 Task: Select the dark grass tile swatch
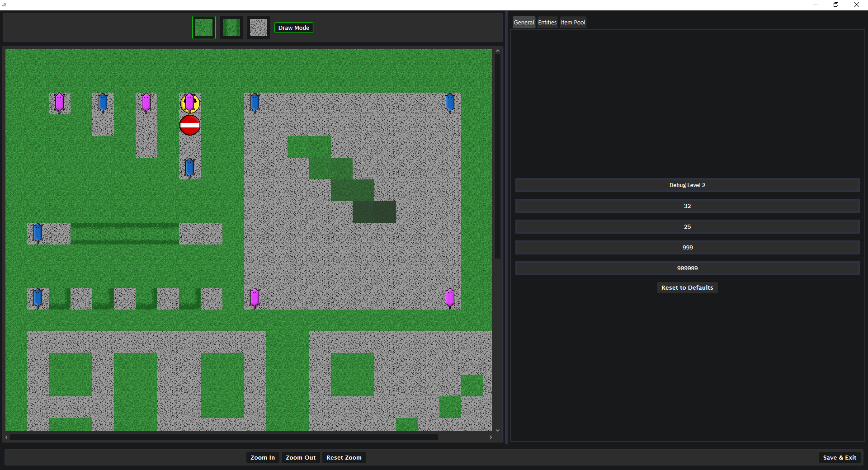pyautogui.click(x=231, y=28)
